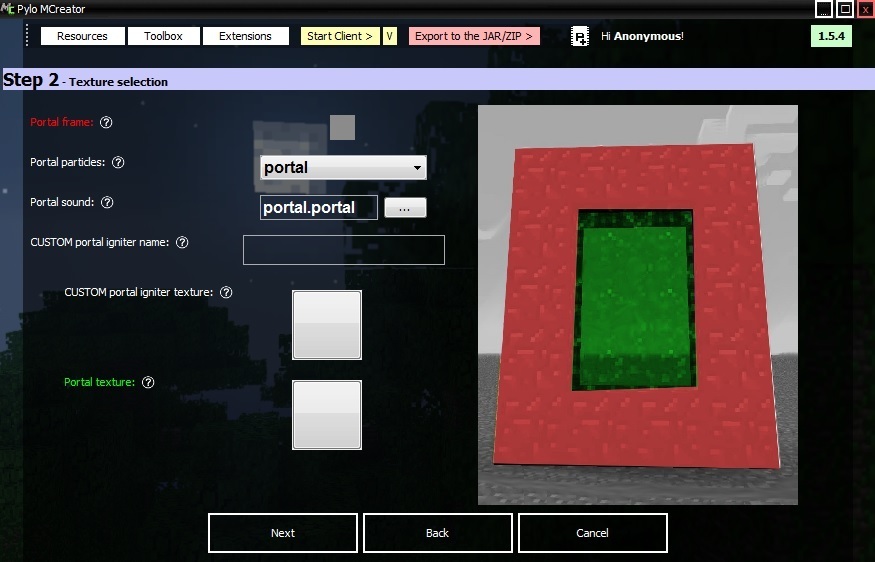Click the MCreator logo in title bar
This screenshot has width=875, height=562.
(8, 9)
